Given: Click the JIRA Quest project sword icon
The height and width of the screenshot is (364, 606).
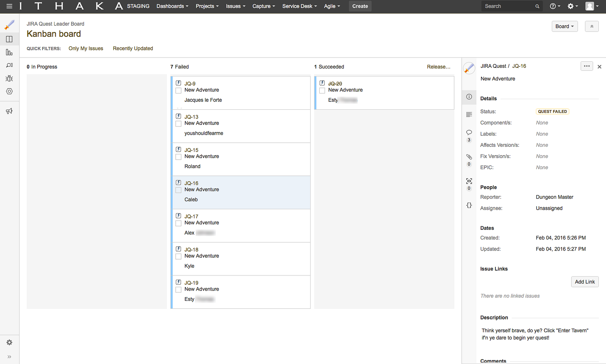Looking at the screenshot, I should (x=9, y=25).
